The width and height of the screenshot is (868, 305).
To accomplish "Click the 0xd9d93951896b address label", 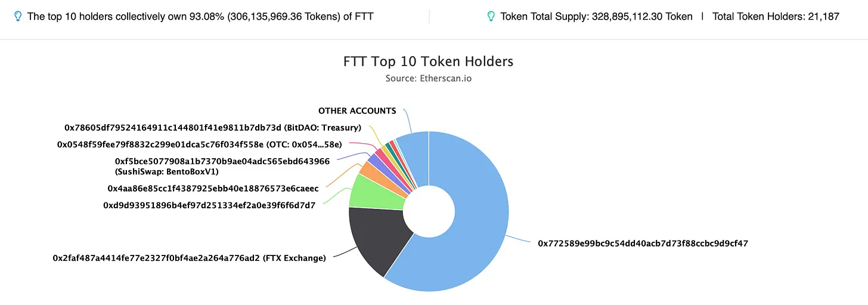I will (209, 205).
